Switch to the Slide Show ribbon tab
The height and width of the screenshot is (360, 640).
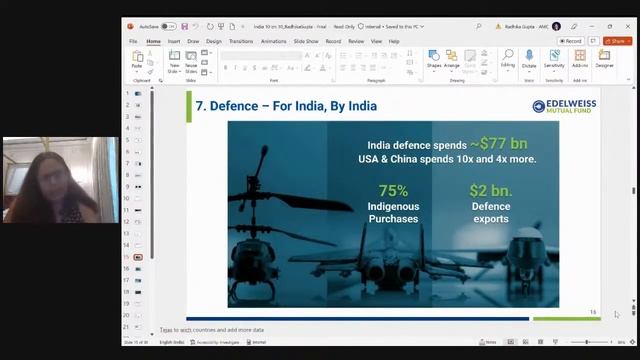tap(306, 41)
